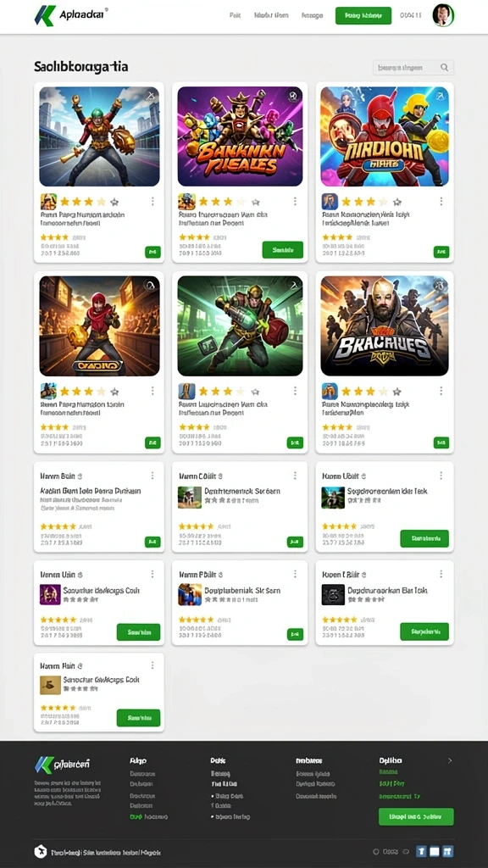Open three-dot menu on bottom single list card

click(152, 666)
